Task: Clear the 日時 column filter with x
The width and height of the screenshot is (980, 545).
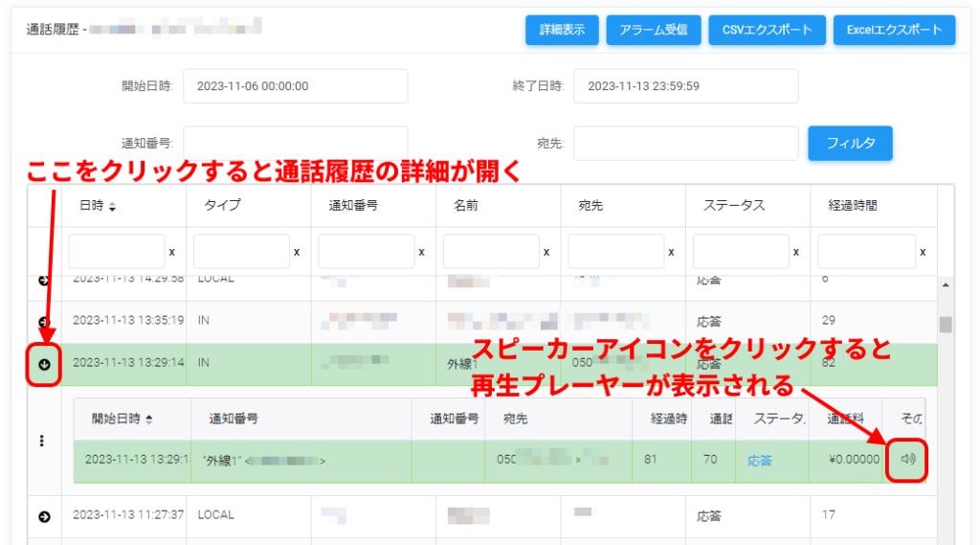Action: (x=171, y=252)
